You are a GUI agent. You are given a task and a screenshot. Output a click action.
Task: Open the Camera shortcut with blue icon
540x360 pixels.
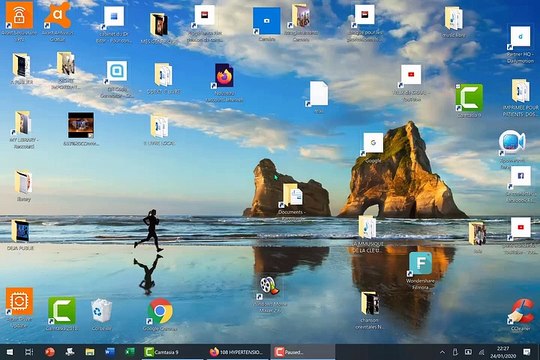(x=267, y=21)
